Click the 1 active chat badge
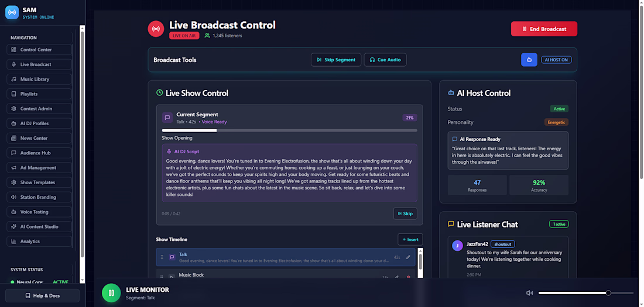Viewport: 644px width, 307px height. pos(559,224)
